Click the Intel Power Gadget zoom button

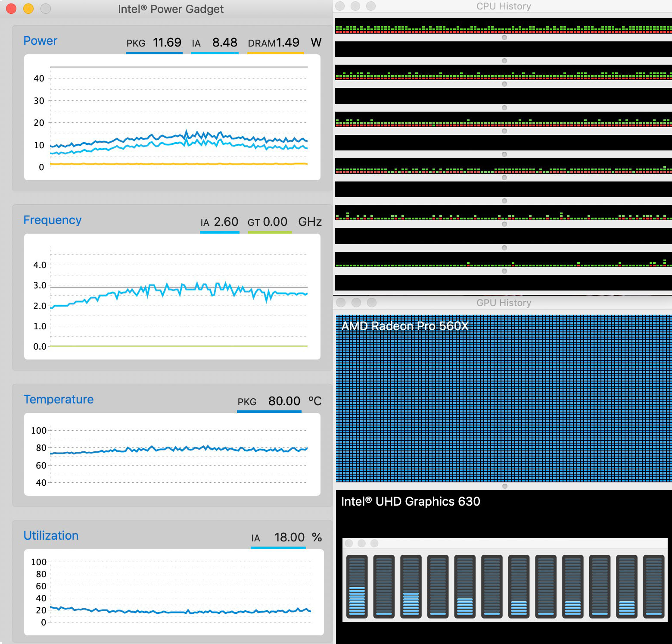pos(46,9)
